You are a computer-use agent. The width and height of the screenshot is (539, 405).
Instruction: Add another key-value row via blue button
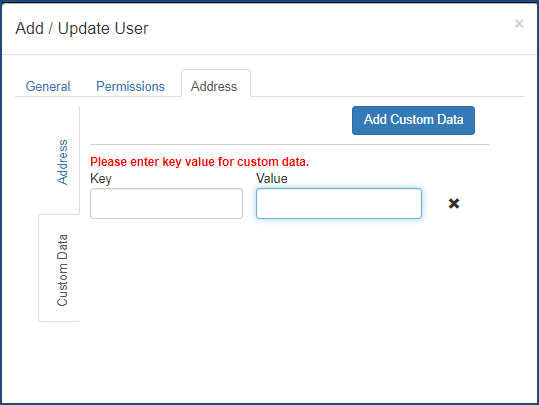413,120
